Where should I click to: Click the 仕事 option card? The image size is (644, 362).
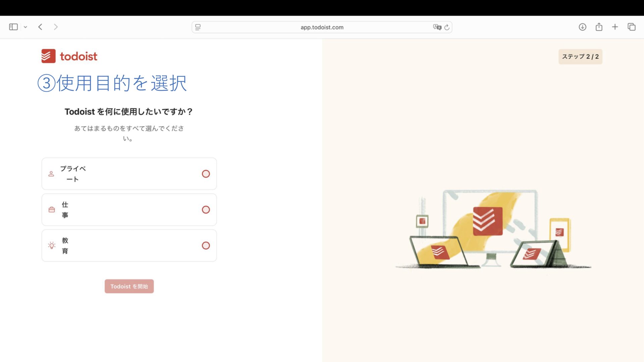tap(129, 209)
